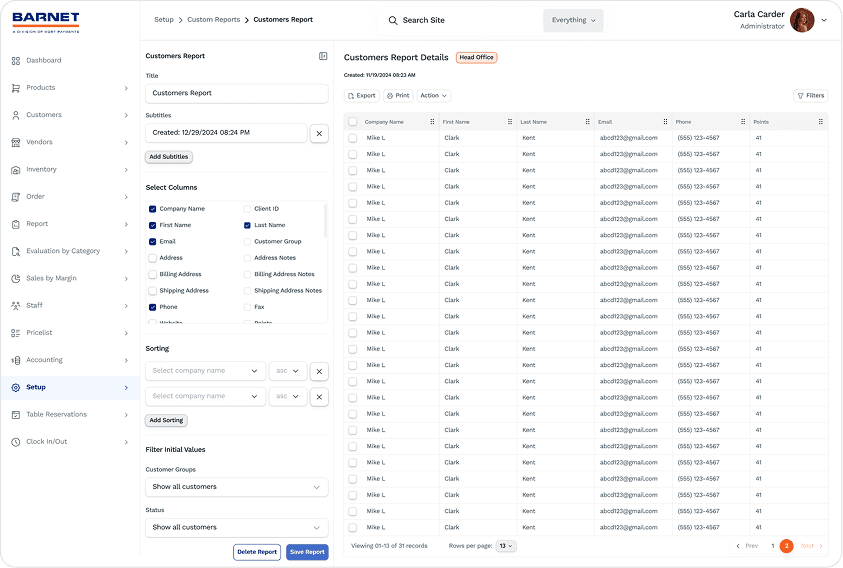The height and width of the screenshot is (568, 843).
Task: Open the Products menu item
Action: [x=70, y=88]
